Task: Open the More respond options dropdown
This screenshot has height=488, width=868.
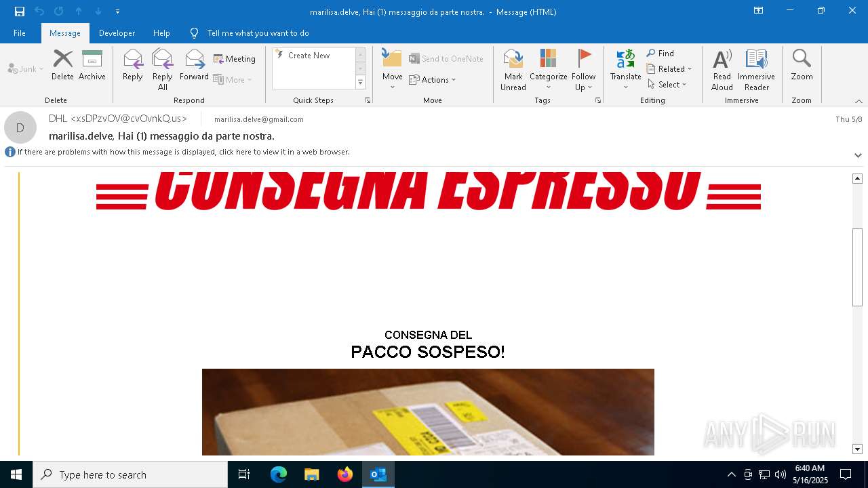Action: point(233,79)
